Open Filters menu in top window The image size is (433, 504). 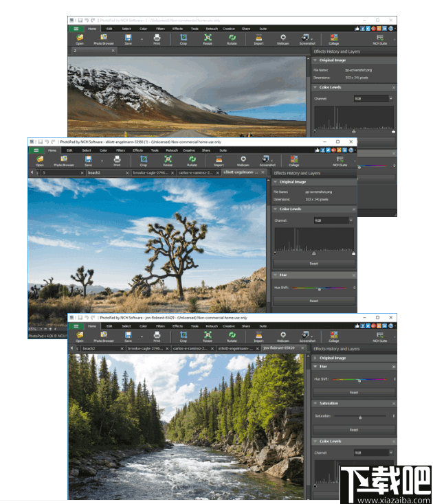tap(160, 29)
